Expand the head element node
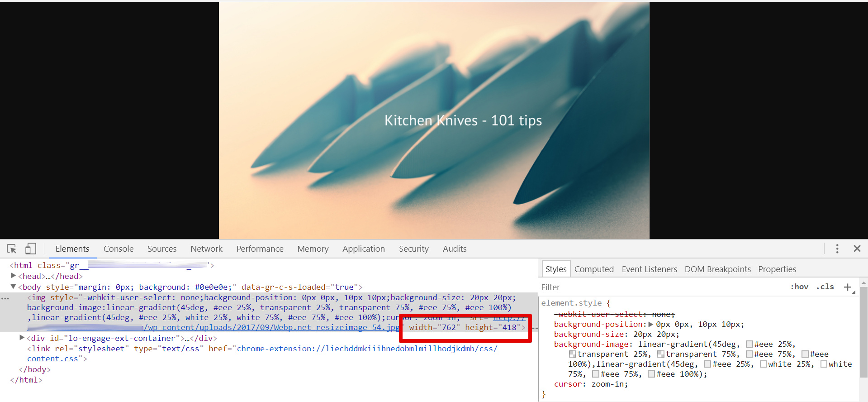The image size is (868, 402). point(13,276)
